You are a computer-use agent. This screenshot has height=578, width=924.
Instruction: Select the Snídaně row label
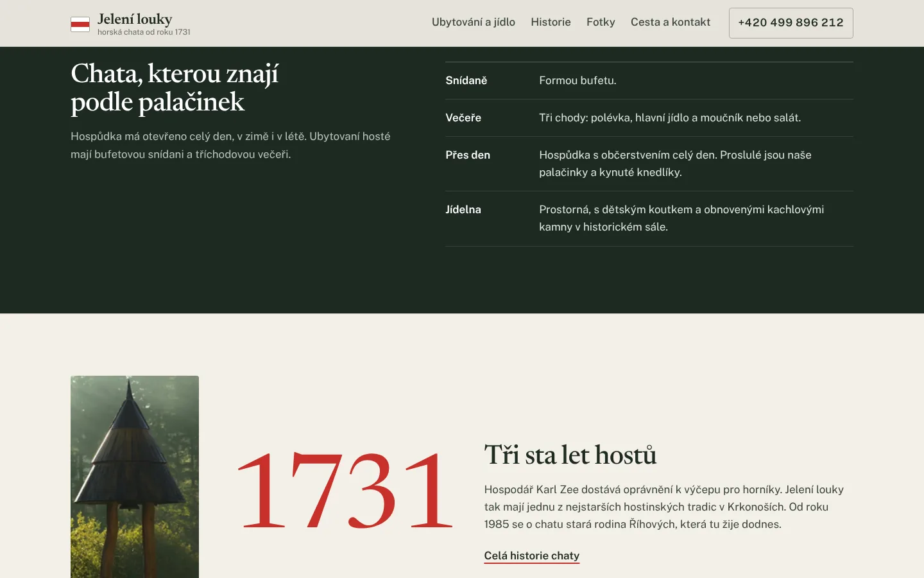(x=466, y=81)
